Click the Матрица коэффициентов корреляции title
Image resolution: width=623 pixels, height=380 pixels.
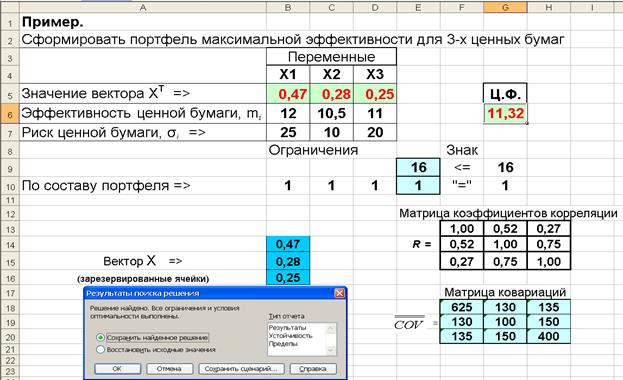(x=508, y=213)
